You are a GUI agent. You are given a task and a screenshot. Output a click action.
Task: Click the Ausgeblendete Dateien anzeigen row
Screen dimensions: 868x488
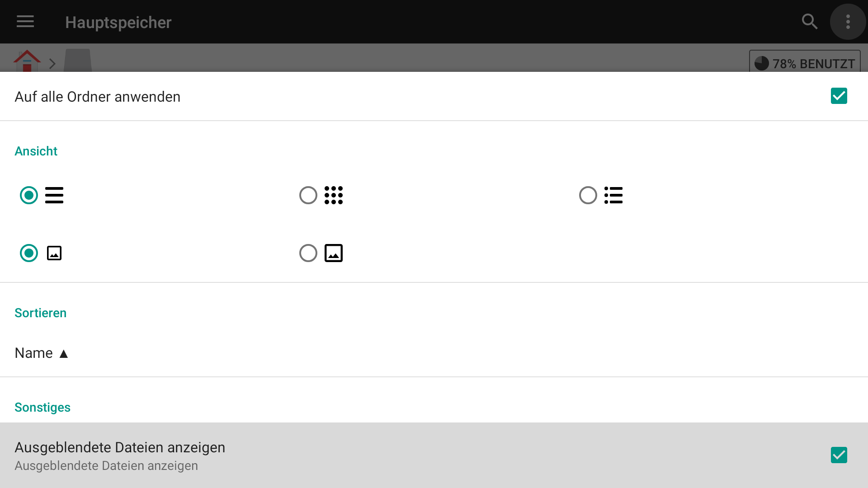tap(434, 455)
